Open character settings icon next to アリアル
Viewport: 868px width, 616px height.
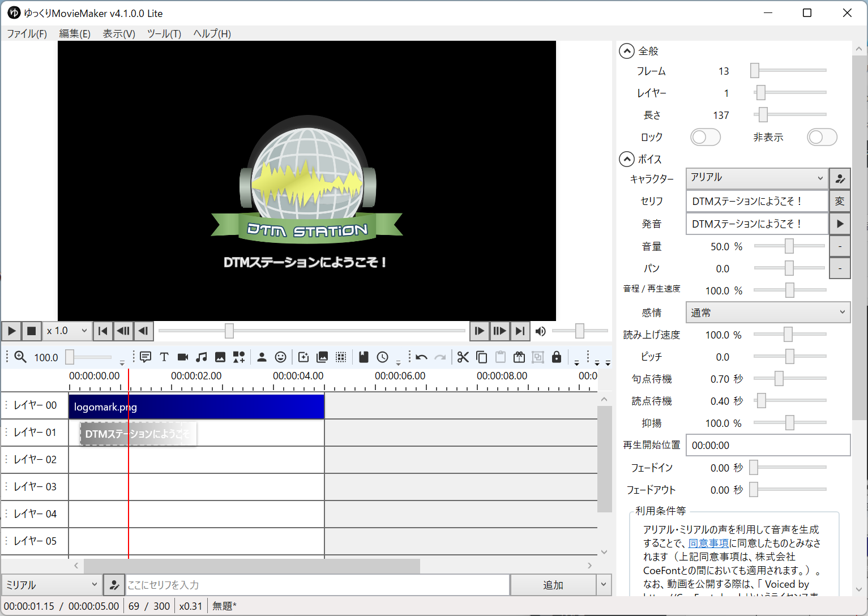(840, 179)
